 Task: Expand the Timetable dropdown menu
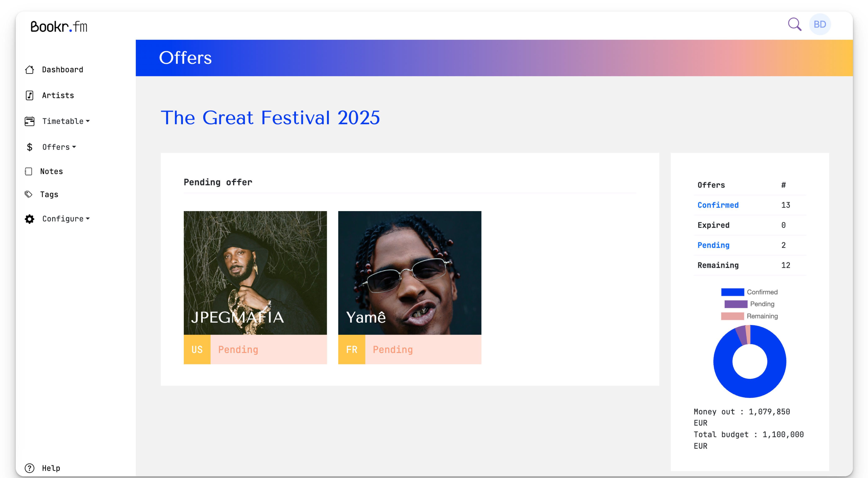click(x=66, y=121)
